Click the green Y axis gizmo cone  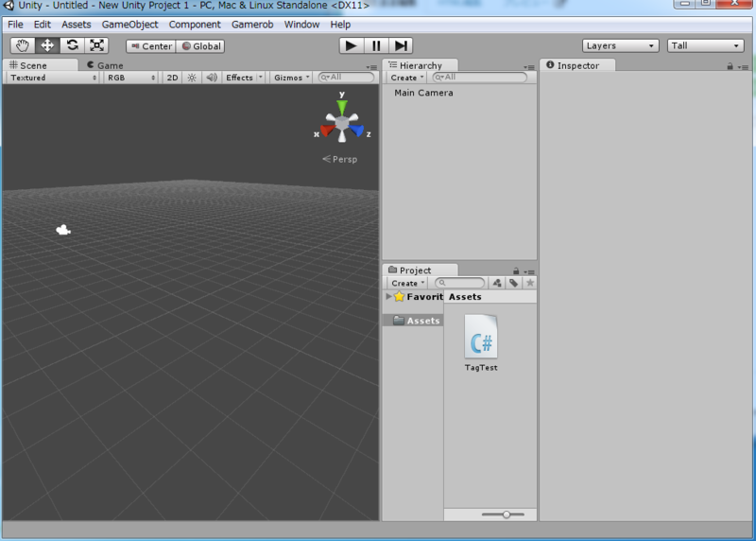[x=342, y=107]
